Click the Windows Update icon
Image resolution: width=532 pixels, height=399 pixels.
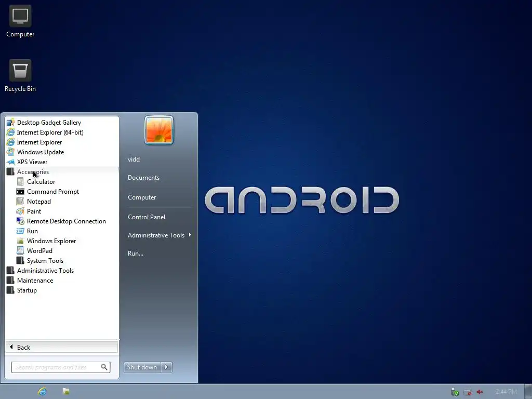[10, 152]
